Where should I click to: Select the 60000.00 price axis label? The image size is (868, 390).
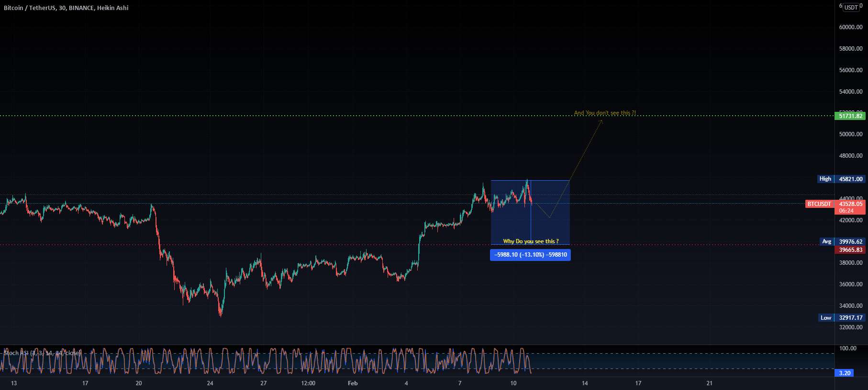click(851, 27)
